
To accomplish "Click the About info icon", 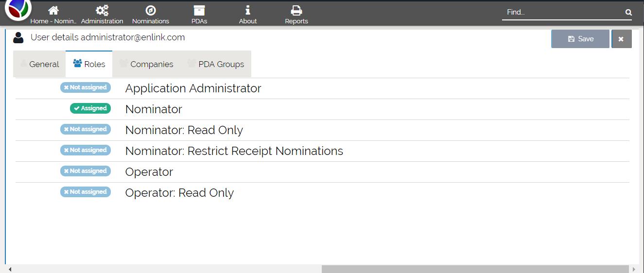I will [248, 11].
